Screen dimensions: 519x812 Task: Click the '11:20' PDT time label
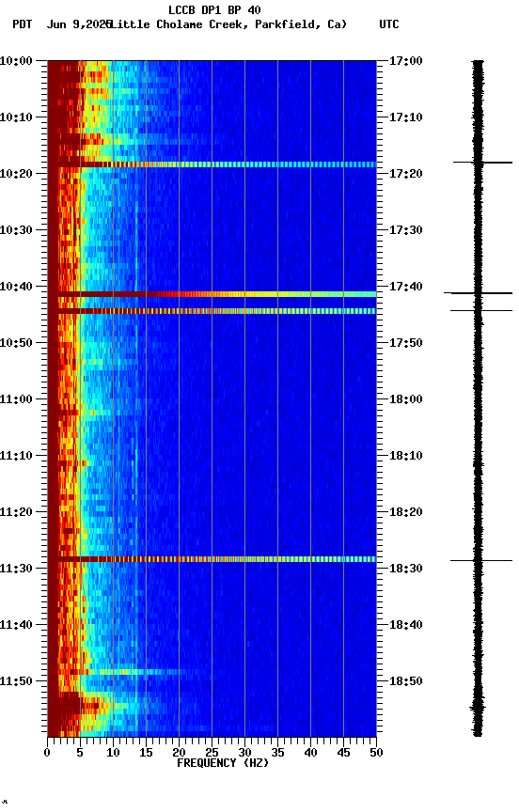pyautogui.click(x=16, y=513)
